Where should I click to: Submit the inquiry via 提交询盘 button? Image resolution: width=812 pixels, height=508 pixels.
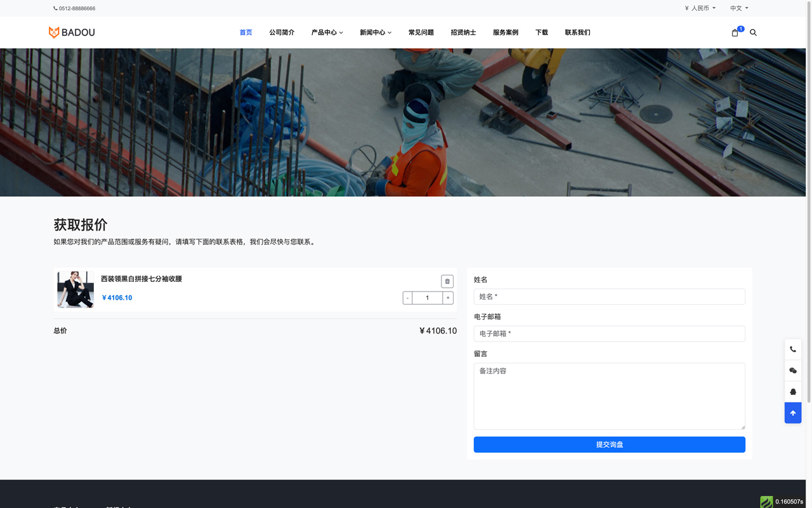tap(609, 444)
